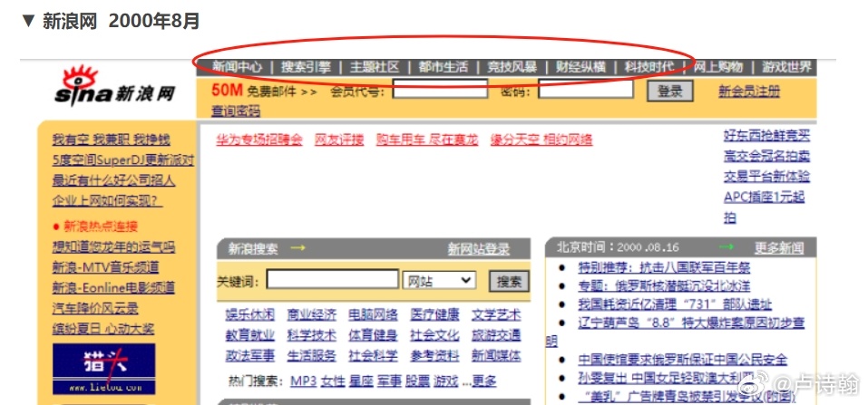The height and width of the screenshot is (405, 868).
Task: Open 最近有什么好公司招人 link
Action: tap(113, 180)
